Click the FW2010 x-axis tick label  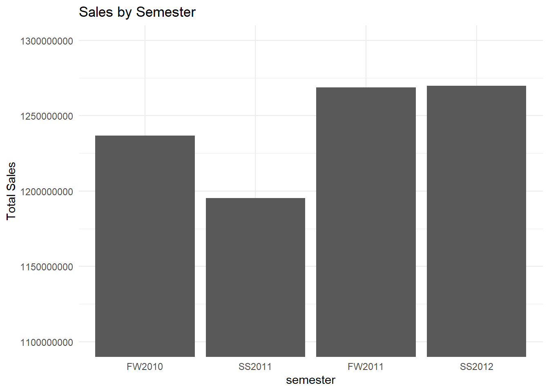[x=145, y=367]
